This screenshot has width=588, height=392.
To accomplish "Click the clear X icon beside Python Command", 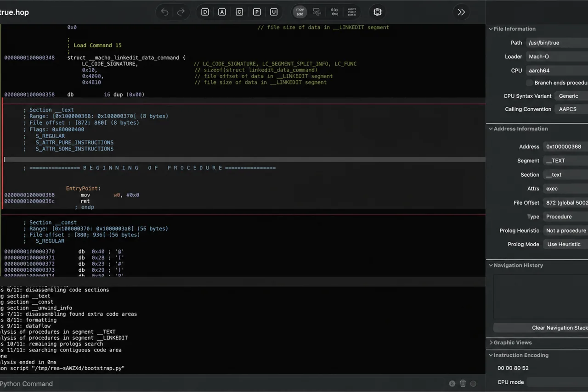I will (x=452, y=383).
